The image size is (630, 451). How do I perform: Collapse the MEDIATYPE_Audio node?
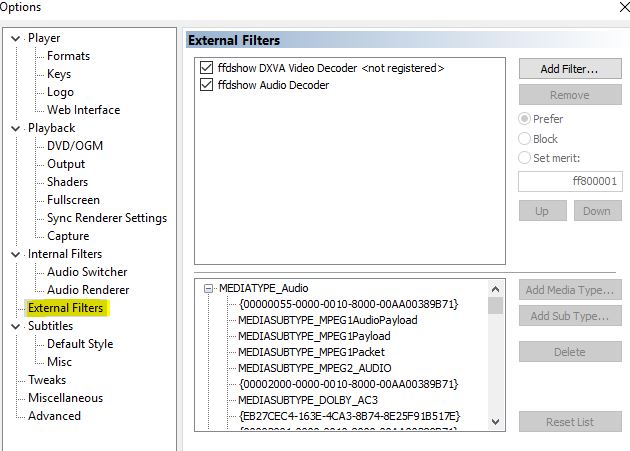(x=209, y=288)
